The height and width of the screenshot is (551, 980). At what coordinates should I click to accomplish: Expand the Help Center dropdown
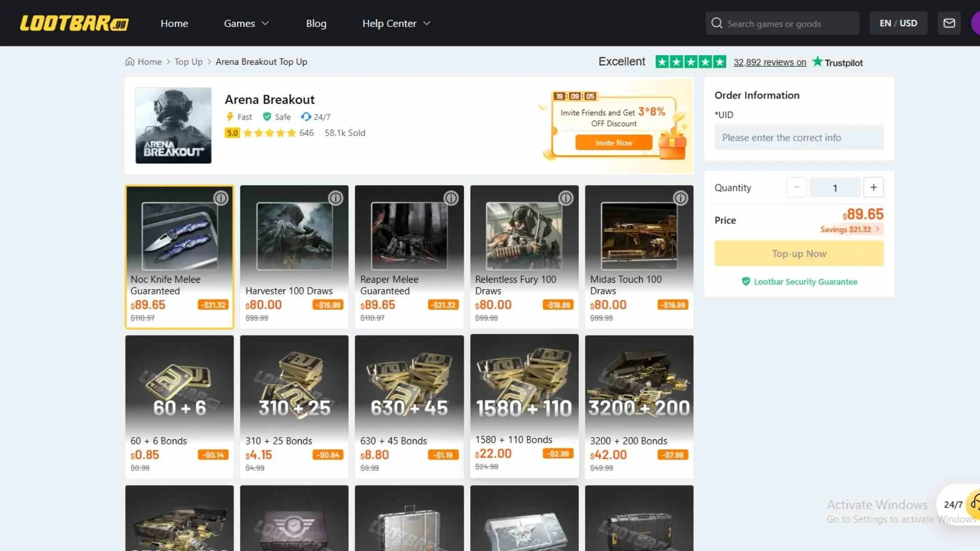pos(396,23)
